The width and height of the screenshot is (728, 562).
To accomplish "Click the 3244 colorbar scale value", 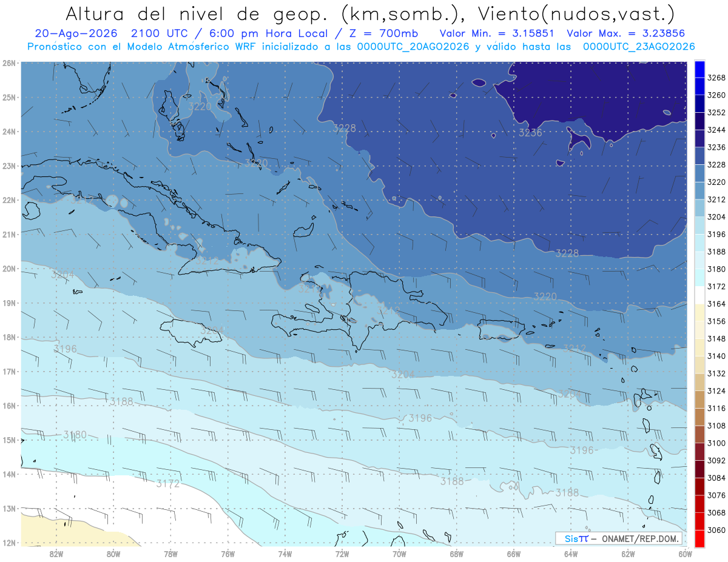I will click(716, 130).
